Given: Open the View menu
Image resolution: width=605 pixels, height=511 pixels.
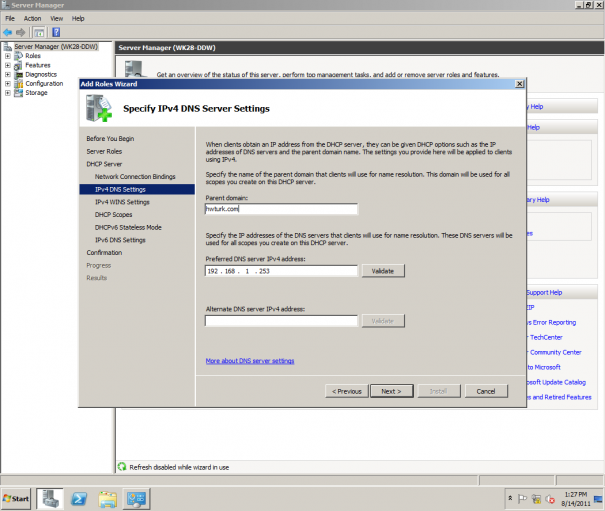Looking at the screenshot, I should pyautogui.click(x=57, y=19).
